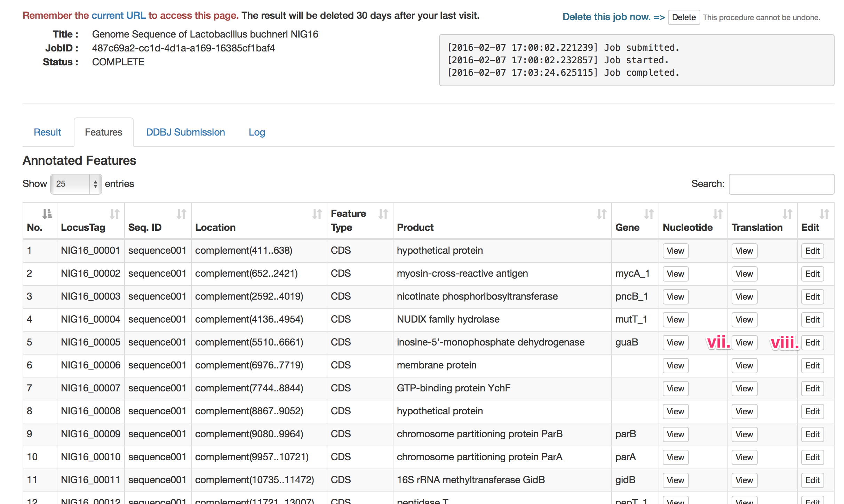The height and width of the screenshot is (504, 844).
Task: View translation for guaB gene row
Action: point(744,343)
